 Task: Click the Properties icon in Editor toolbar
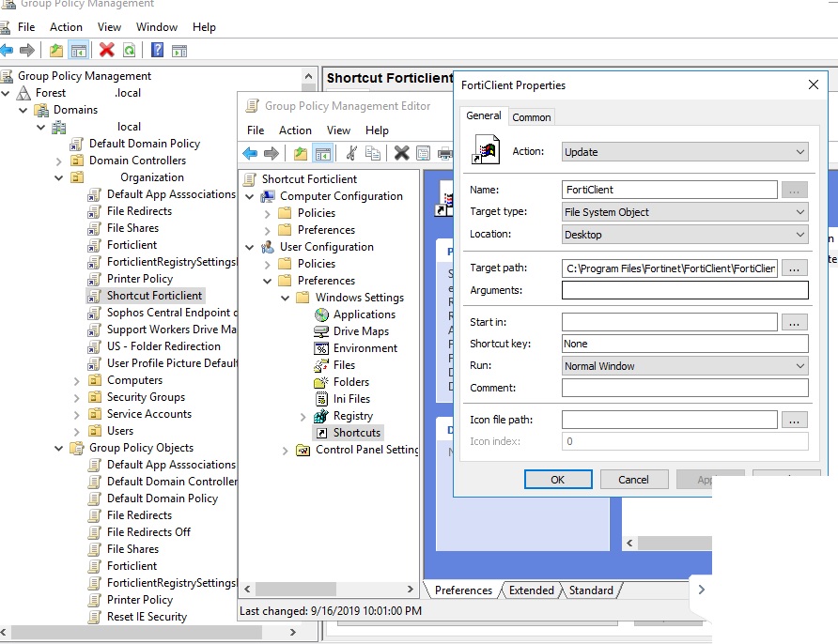click(x=423, y=153)
